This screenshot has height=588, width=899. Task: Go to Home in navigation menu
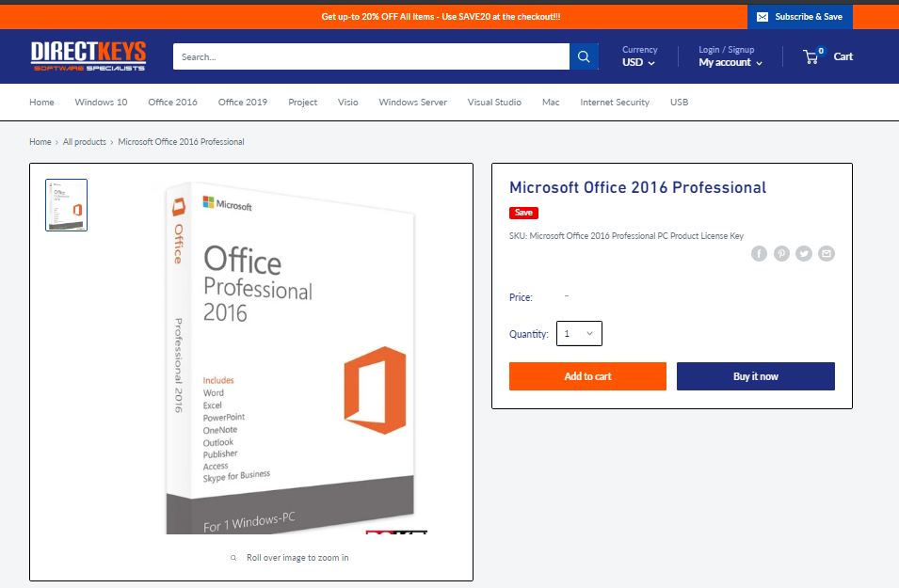click(x=41, y=102)
